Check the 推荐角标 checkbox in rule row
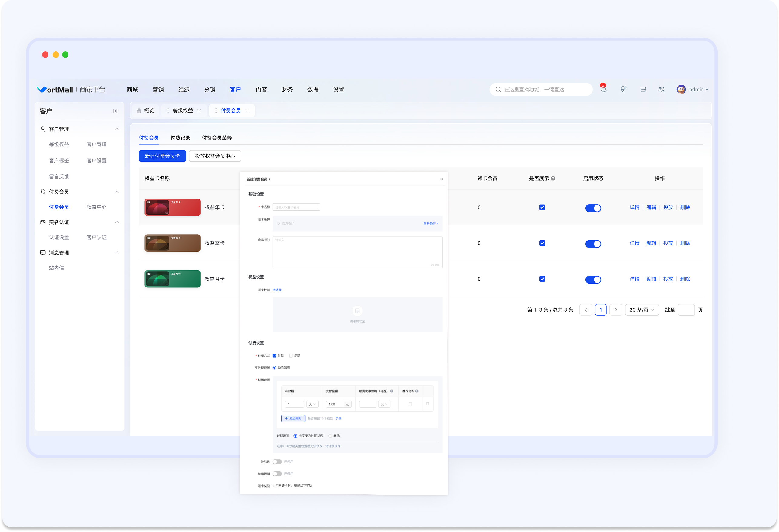779x532 pixels. point(410,404)
